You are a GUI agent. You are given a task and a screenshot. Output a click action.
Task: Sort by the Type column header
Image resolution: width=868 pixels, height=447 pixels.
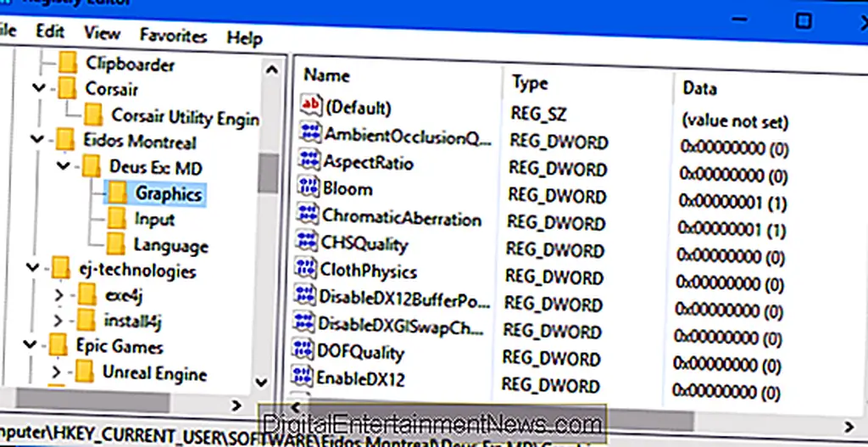click(x=530, y=82)
